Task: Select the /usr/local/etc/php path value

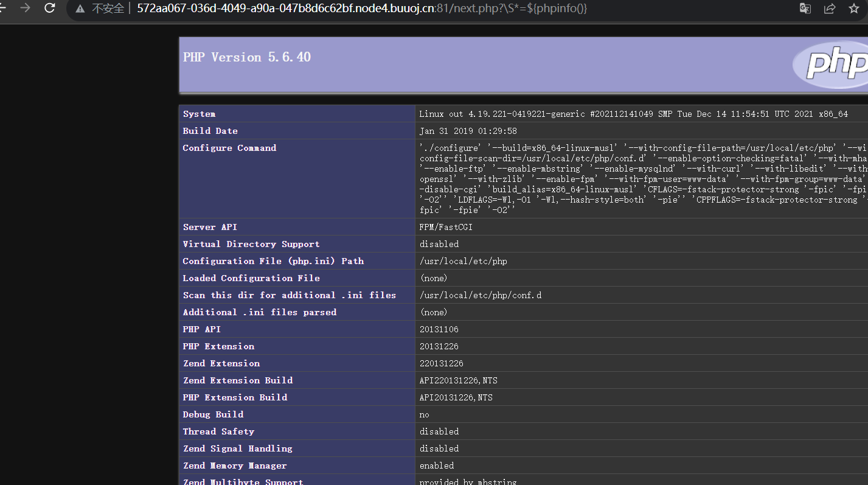Action: 464,261
